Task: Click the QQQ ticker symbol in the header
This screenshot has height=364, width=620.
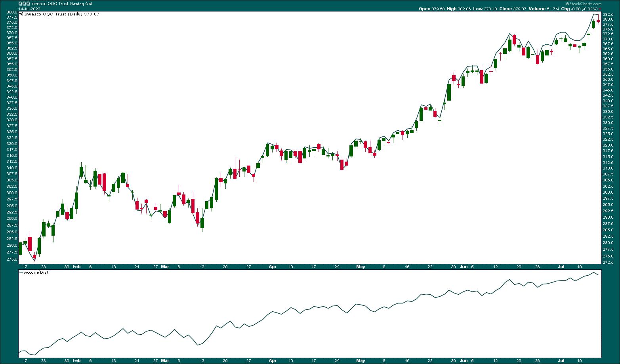Action: point(24,3)
